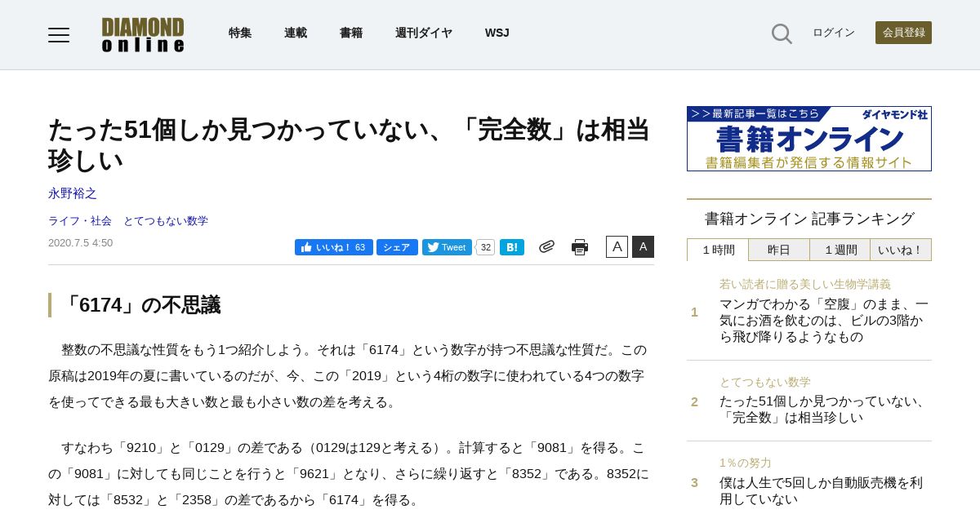
Task: Open the とてつもない数学 series link under author
Action: (166, 221)
